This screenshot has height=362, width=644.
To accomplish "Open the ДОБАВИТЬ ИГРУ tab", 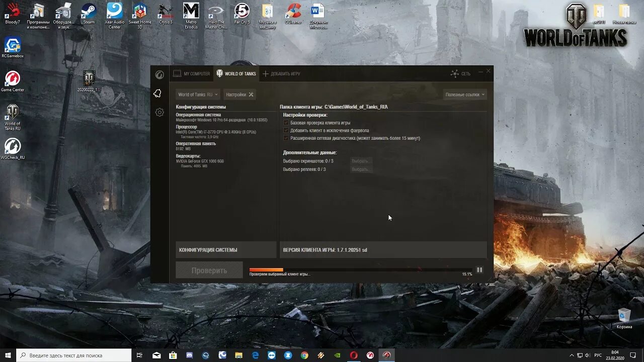I will (281, 74).
